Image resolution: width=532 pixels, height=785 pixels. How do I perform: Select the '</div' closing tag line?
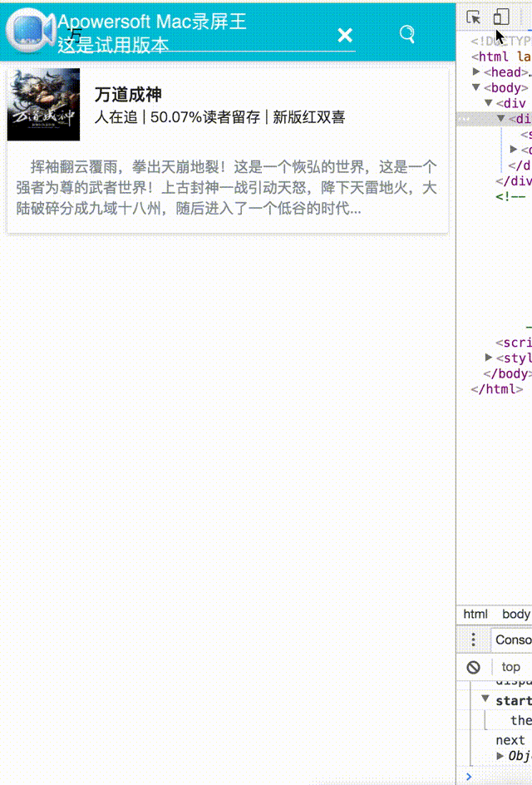514,180
